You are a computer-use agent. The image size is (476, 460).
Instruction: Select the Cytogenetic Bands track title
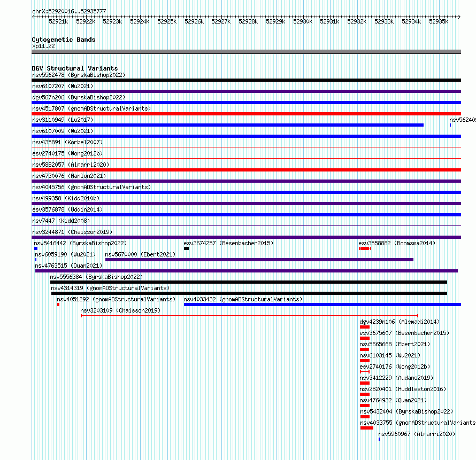coord(64,40)
